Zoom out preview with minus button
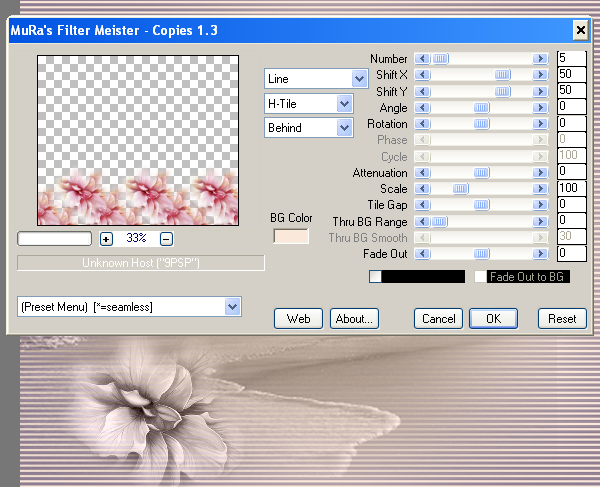The image size is (600, 487). click(x=166, y=239)
